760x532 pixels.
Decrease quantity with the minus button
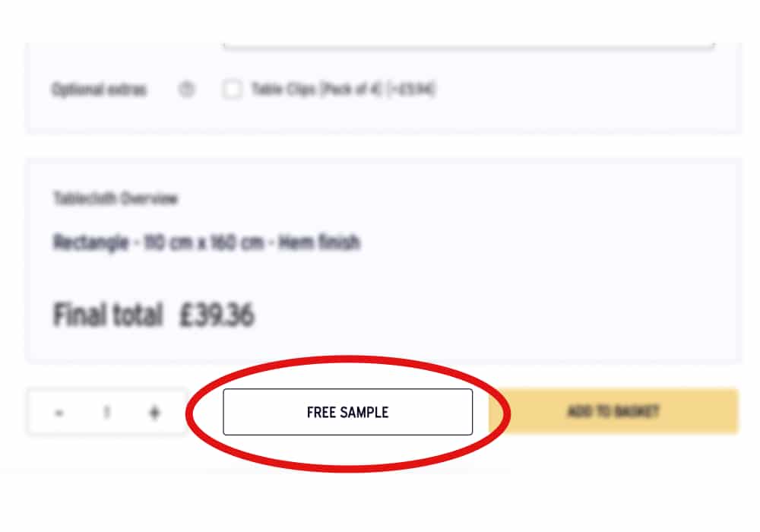coord(59,413)
